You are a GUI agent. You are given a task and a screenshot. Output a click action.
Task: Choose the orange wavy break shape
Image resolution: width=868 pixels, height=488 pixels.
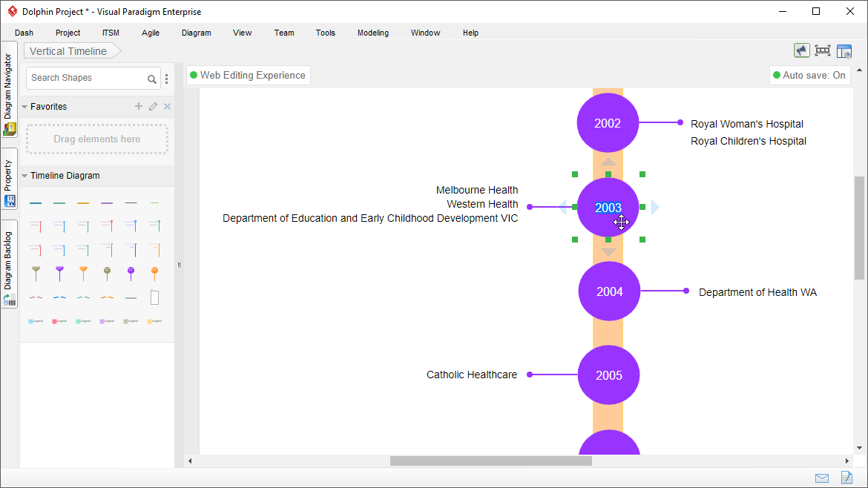coord(107,297)
